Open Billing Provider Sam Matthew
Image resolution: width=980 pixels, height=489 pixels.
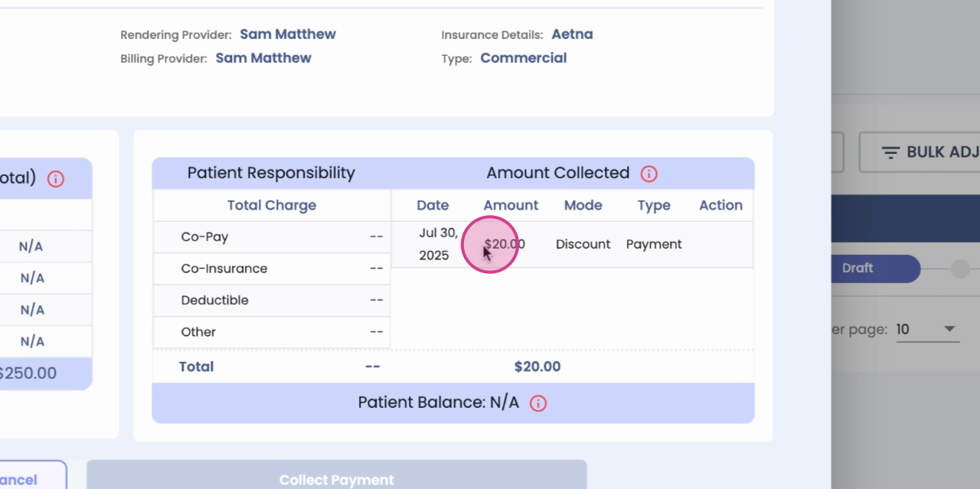[263, 58]
